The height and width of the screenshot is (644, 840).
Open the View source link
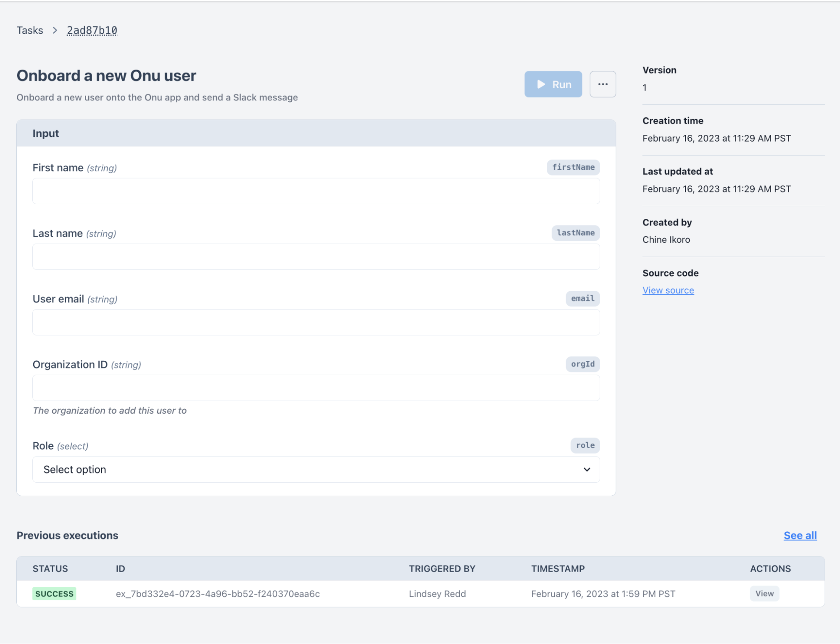[668, 290]
